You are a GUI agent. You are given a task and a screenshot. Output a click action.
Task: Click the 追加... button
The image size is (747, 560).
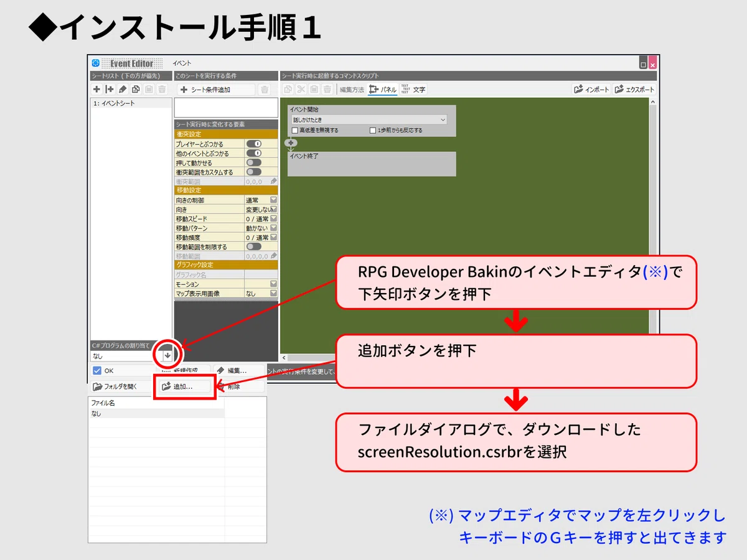tap(184, 386)
